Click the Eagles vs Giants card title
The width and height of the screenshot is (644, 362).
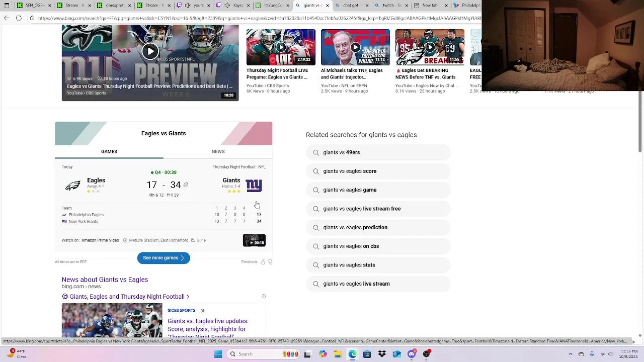point(164,133)
